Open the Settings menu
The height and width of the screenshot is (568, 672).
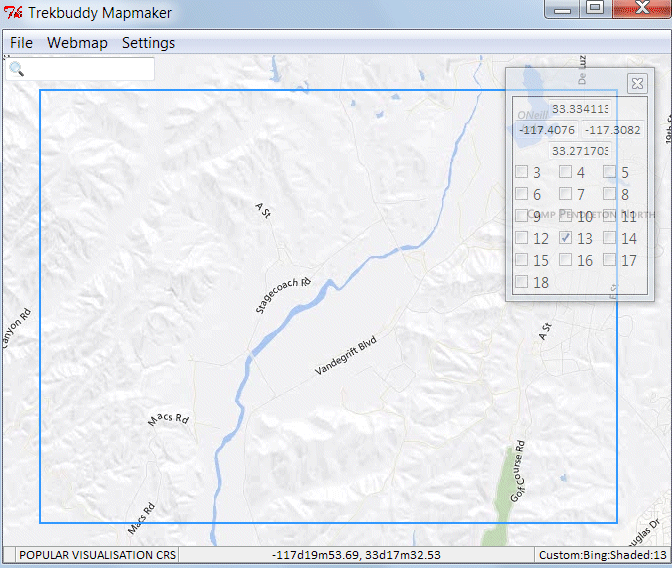[x=148, y=43]
